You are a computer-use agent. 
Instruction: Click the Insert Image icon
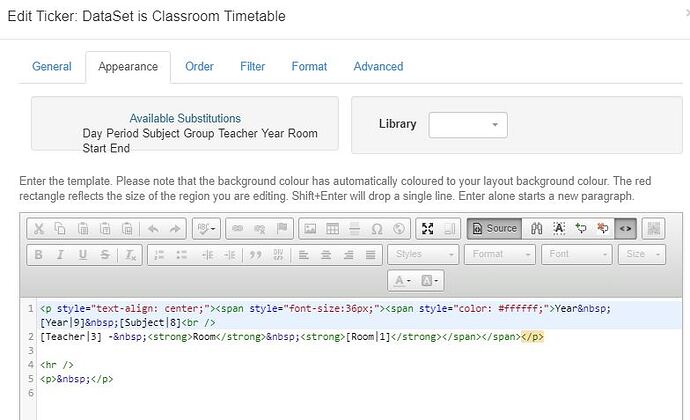point(309,228)
